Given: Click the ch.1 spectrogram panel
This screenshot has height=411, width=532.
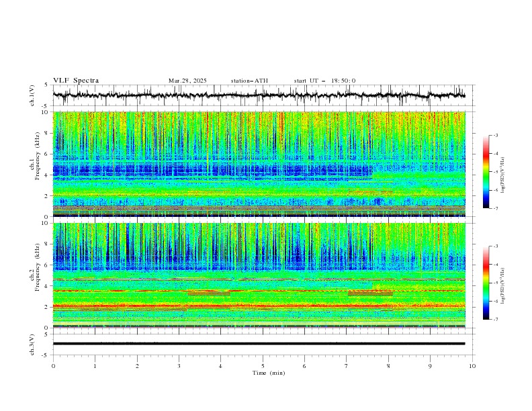Looking at the screenshot, I should (259, 164).
